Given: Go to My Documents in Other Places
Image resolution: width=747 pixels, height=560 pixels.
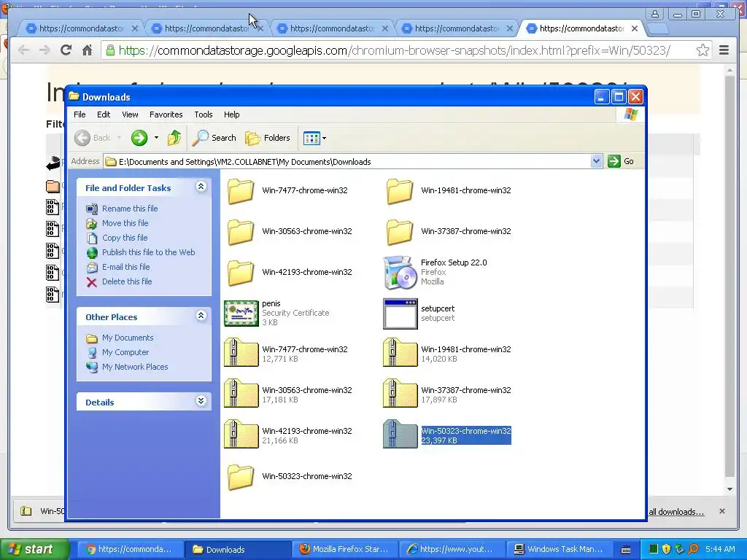Looking at the screenshot, I should pyautogui.click(x=128, y=338).
